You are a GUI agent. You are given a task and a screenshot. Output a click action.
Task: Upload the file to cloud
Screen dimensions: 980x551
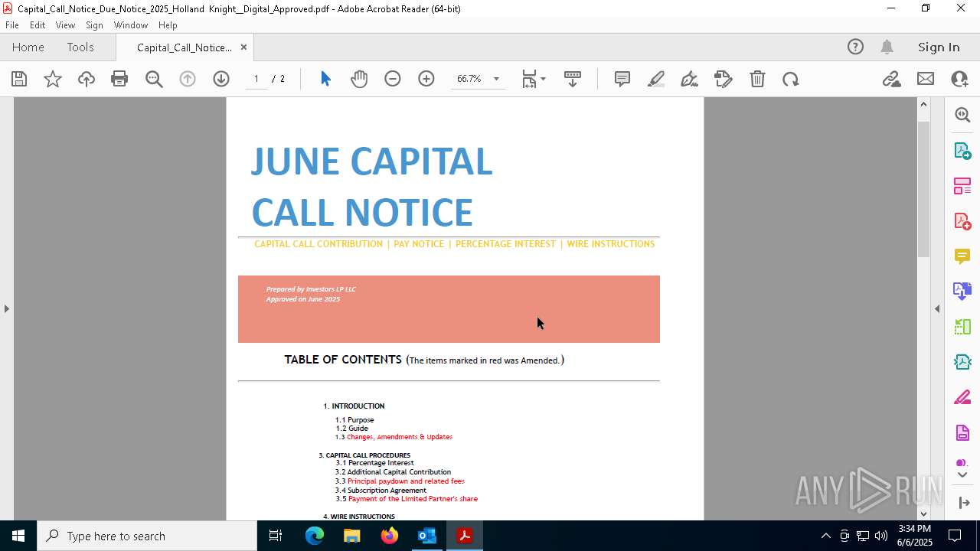coord(87,79)
